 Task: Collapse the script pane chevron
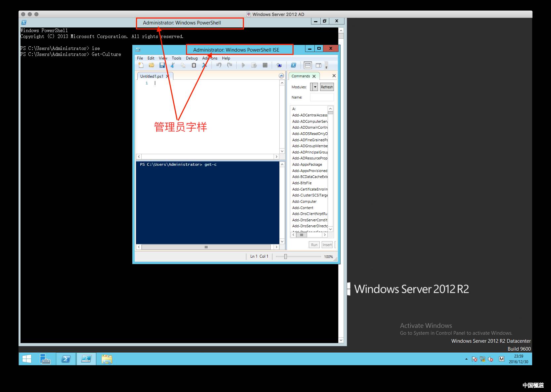pos(281,76)
